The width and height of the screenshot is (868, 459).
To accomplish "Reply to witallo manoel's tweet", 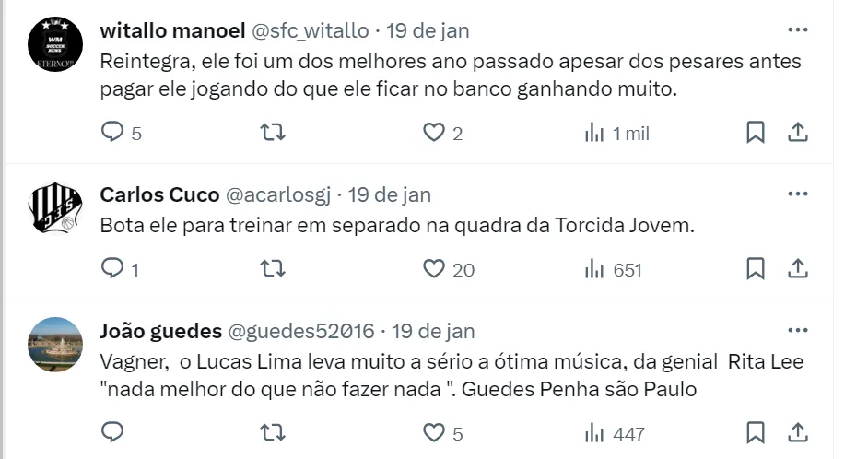I will (111, 134).
